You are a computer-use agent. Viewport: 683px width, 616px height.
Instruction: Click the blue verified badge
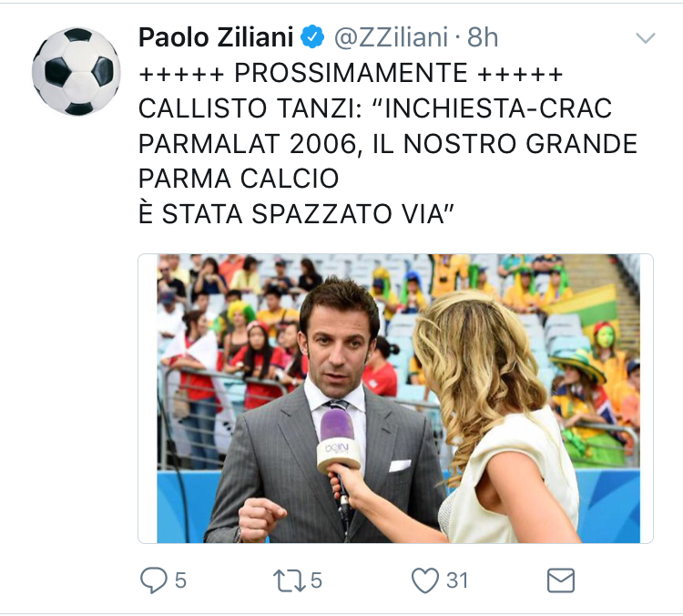tap(312, 37)
